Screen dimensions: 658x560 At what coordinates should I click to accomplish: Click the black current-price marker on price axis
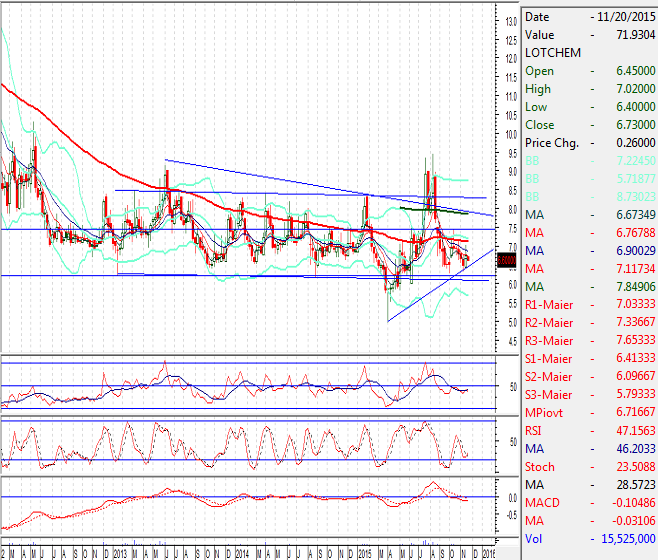pyautogui.click(x=507, y=261)
